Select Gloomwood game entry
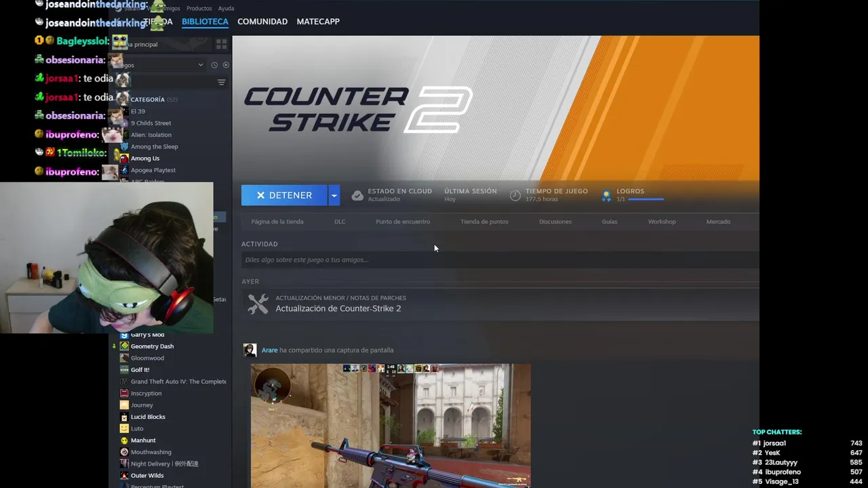The image size is (868, 488). 147,358
